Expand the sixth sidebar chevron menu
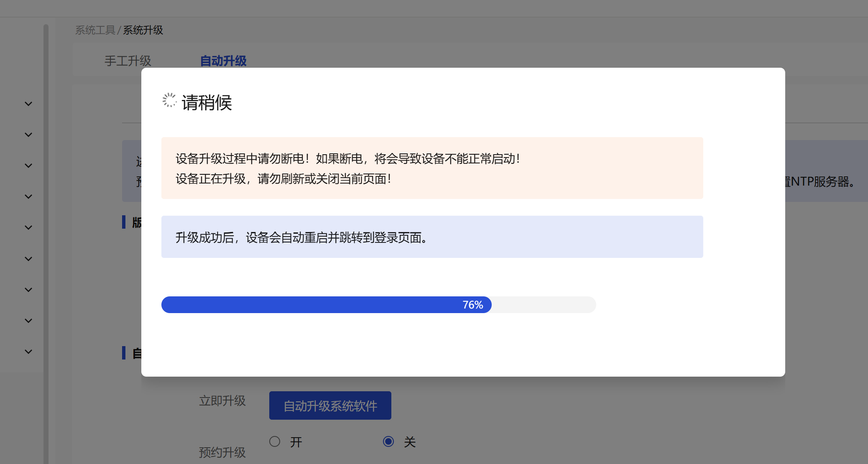This screenshot has width=868, height=464. point(28,259)
